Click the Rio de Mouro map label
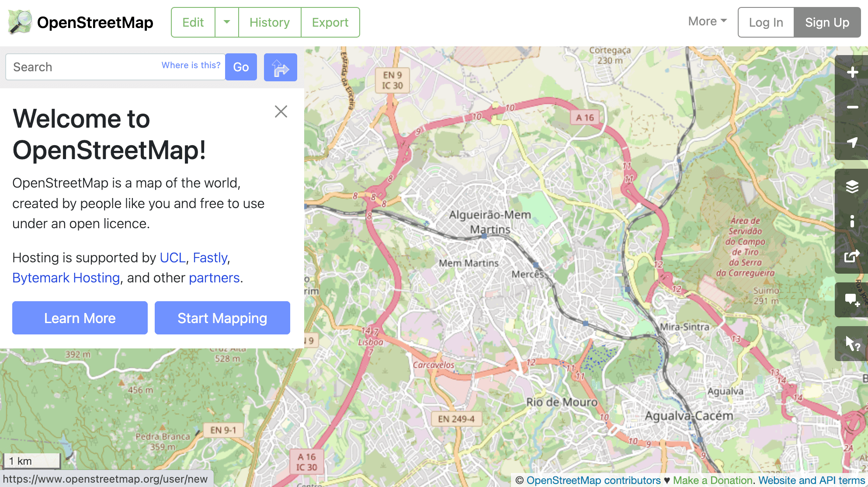Image resolution: width=868 pixels, height=487 pixels. (x=562, y=402)
